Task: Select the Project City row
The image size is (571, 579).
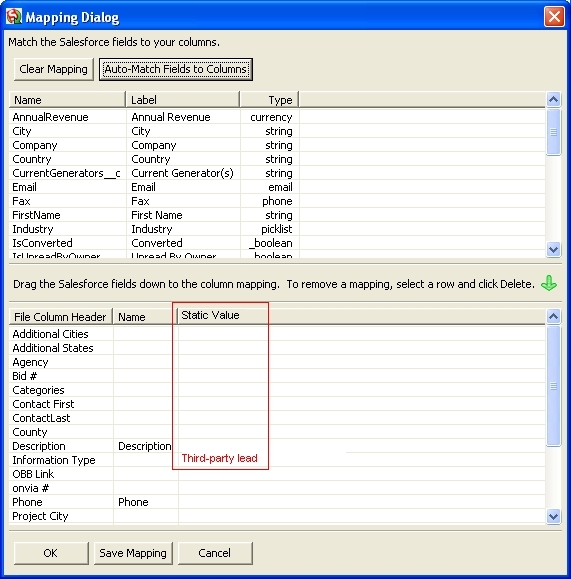Action: coord(277,517)
